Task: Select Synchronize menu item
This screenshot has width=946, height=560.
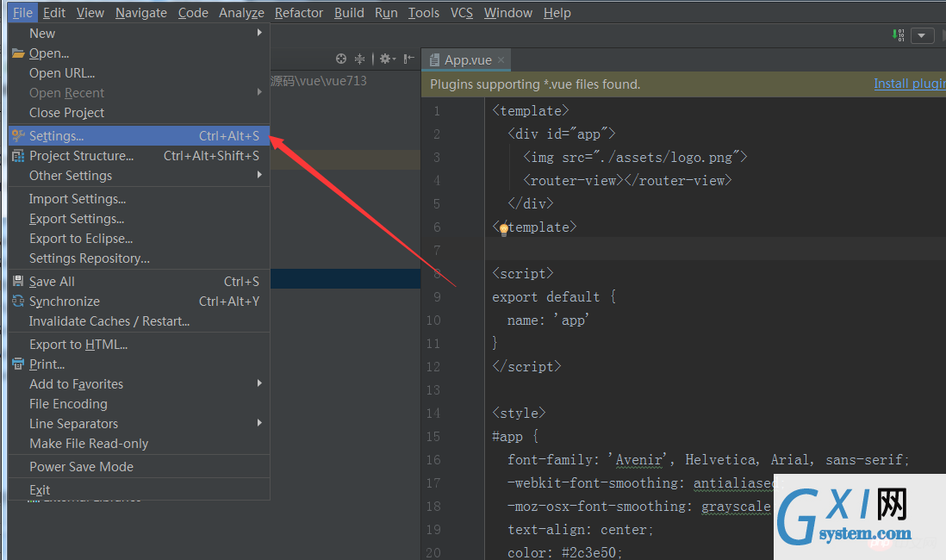Action: coord(140,302)
